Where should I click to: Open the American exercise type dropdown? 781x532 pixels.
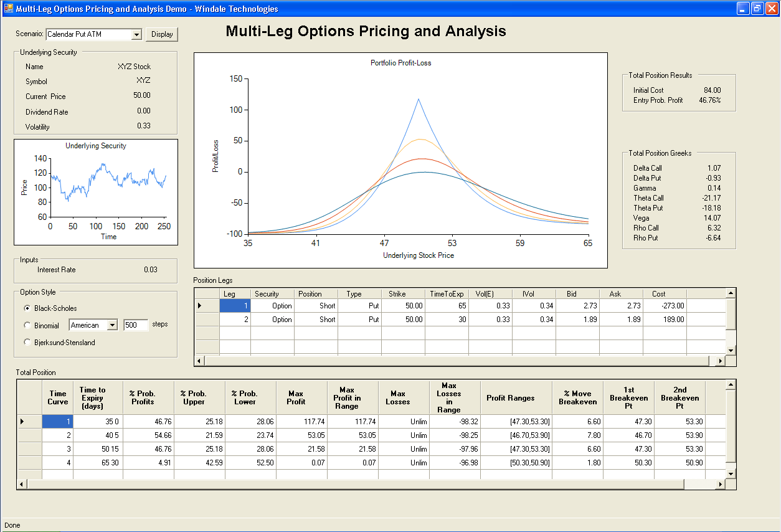(x=112, y=325)
